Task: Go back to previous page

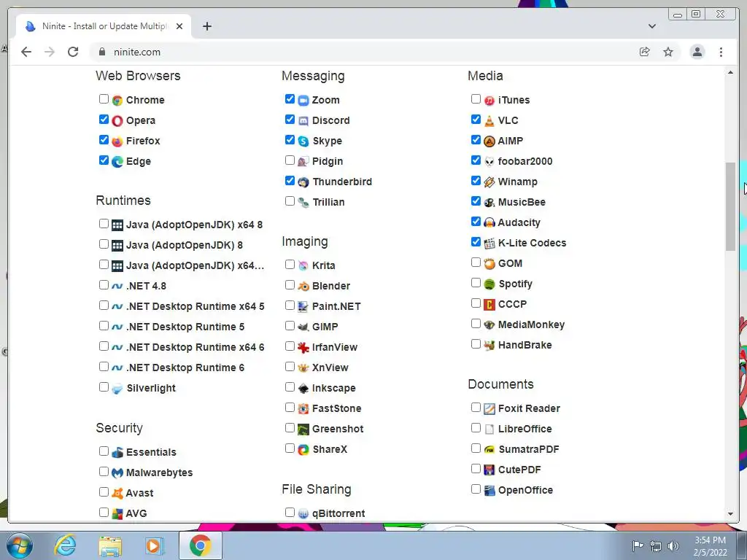Action: pyautogui.click(x=26, y=52)
